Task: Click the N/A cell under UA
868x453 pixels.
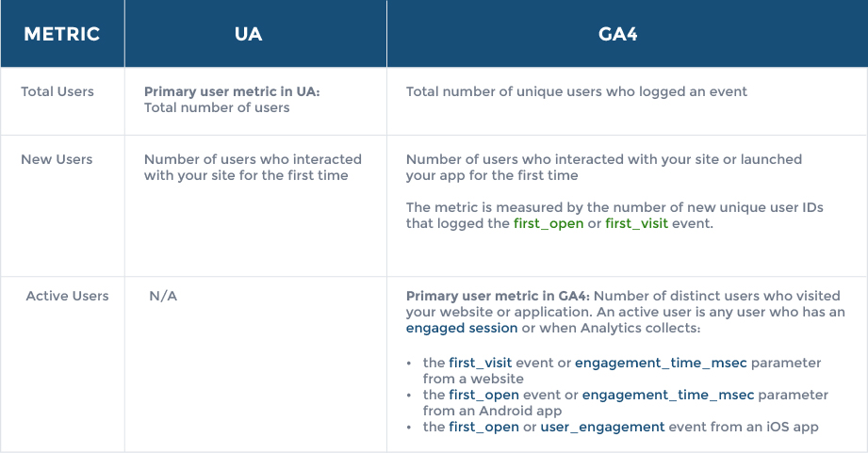Action: [163, 296]
